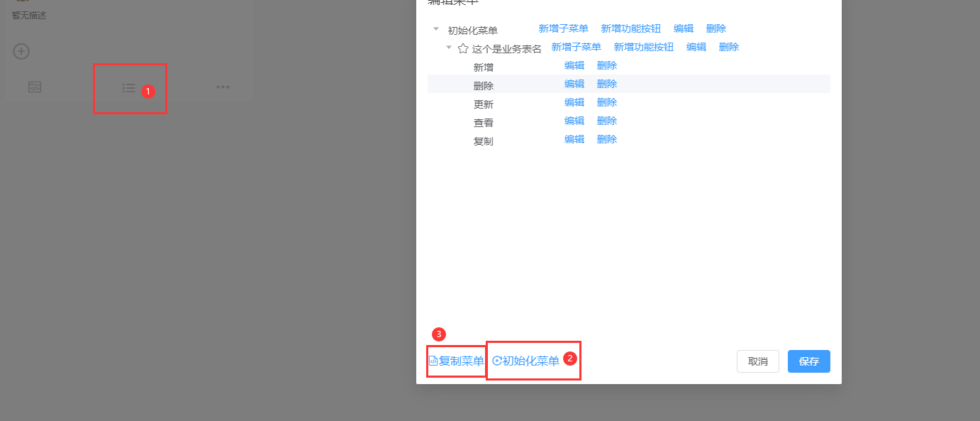This screenshot has height=421, width=980.
Task: Click the code window icon on the card
Action: (x=35, y=87)
